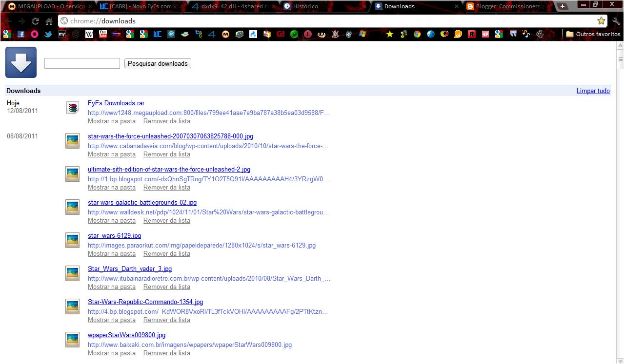Click the Pesquisar downloads button
The image size is (624, 364).
(x=158, y=63)
